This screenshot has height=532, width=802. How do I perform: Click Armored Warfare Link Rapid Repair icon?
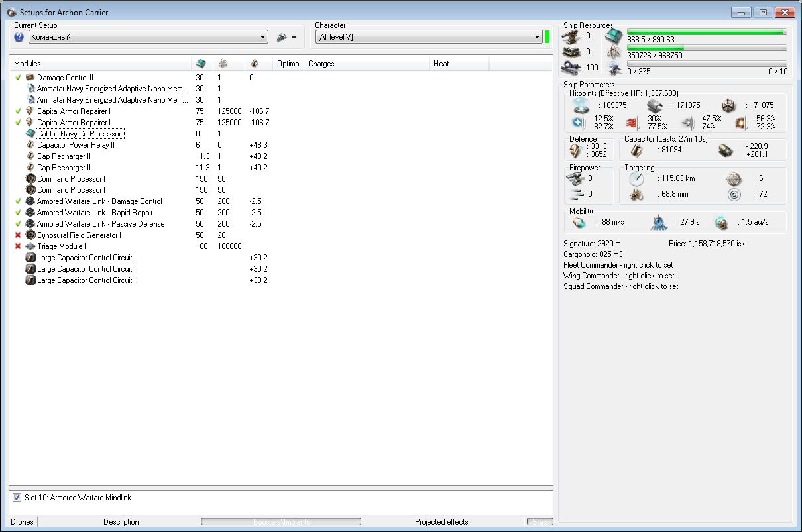[x=30, y=213]
